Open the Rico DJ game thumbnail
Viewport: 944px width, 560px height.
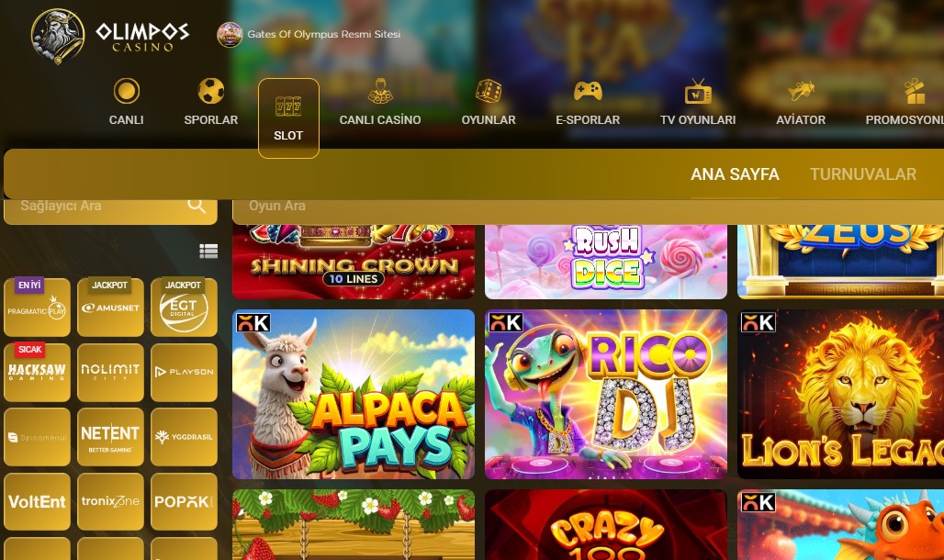tap(606, 395)
